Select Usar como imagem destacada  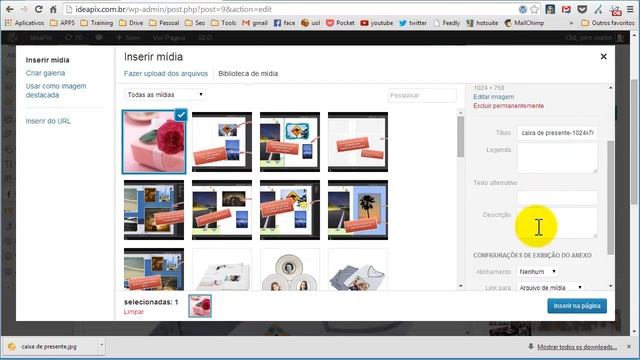[56, 91]
